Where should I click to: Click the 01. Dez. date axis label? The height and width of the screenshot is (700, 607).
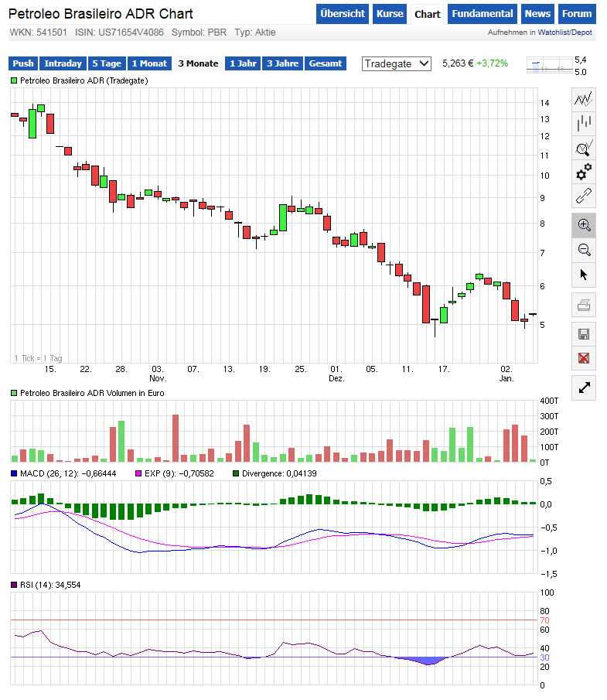[x=336, y=374]
